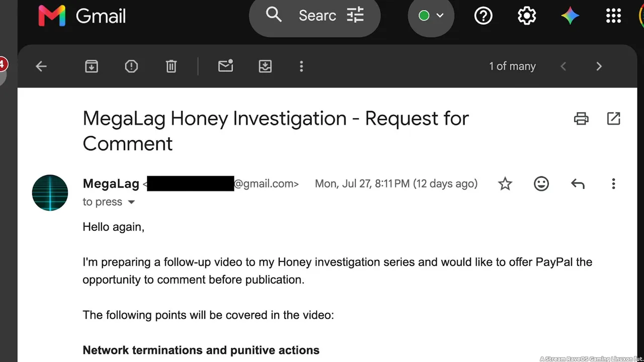Click the sender name MegaLag

[x=111, y=184]
